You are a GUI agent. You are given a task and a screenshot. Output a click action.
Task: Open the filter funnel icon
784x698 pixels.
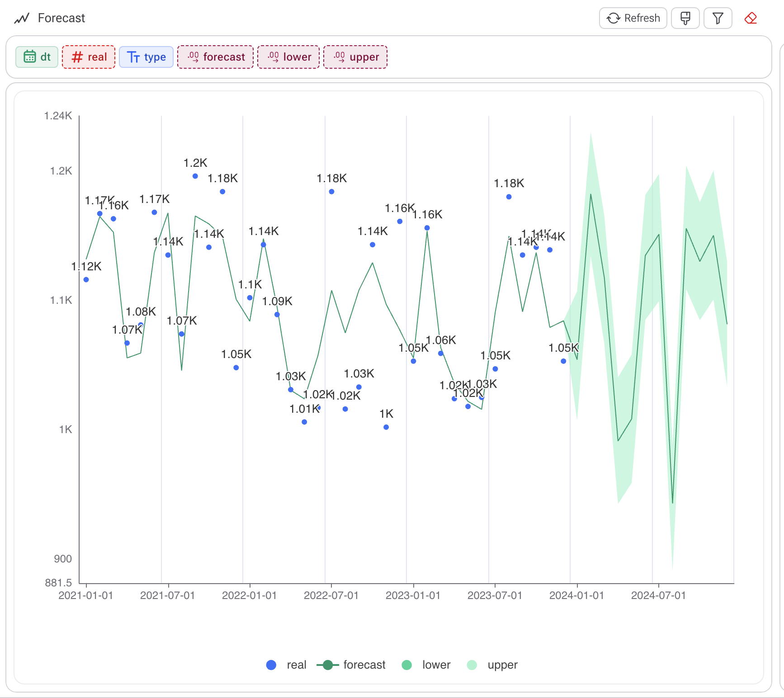tap(718, 18)
